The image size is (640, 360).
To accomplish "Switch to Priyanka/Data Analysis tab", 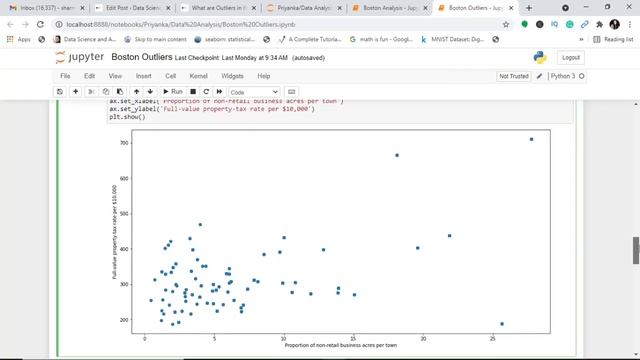I will pyautogui.click(x=304, y=8).
